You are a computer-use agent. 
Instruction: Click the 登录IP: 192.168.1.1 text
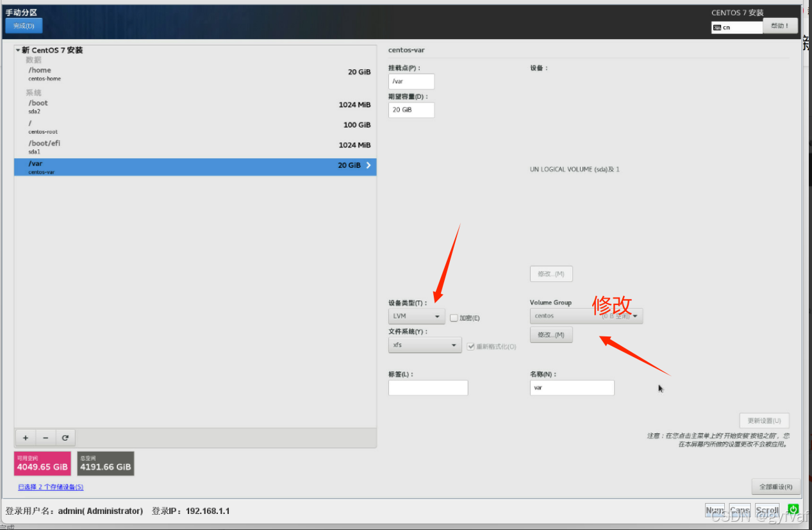190,511
